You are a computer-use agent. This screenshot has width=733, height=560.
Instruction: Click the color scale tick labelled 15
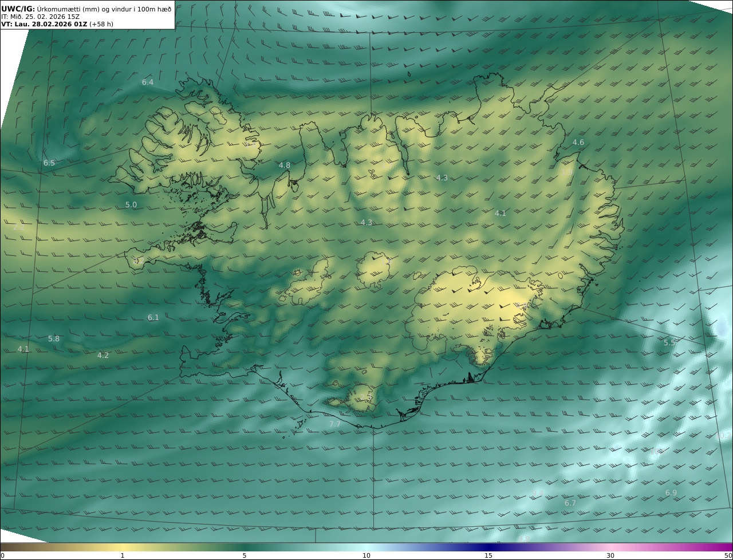[x=488, y=555]
